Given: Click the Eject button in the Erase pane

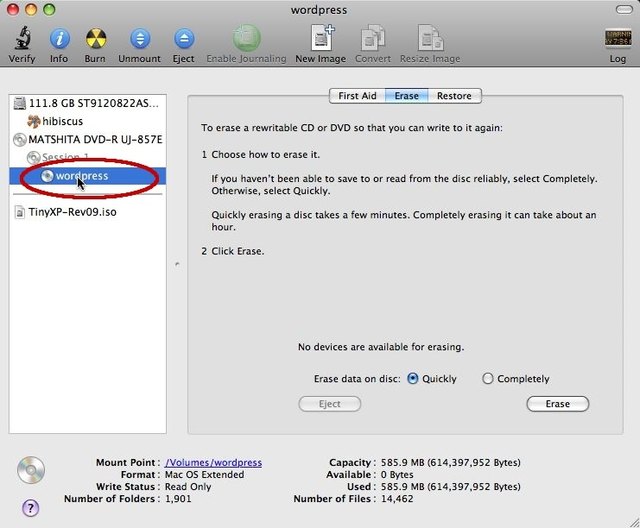Looking at the screenshot, I should point(330,404).
